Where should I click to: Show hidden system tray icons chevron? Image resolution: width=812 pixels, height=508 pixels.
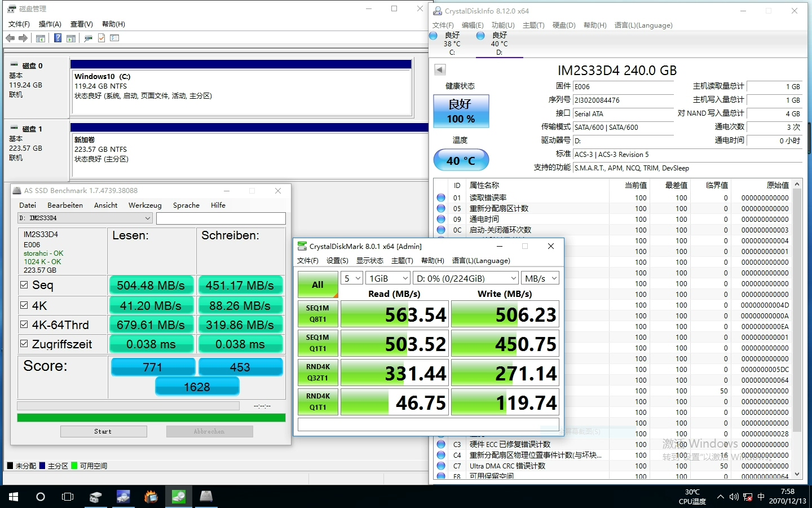coord(720,497)
